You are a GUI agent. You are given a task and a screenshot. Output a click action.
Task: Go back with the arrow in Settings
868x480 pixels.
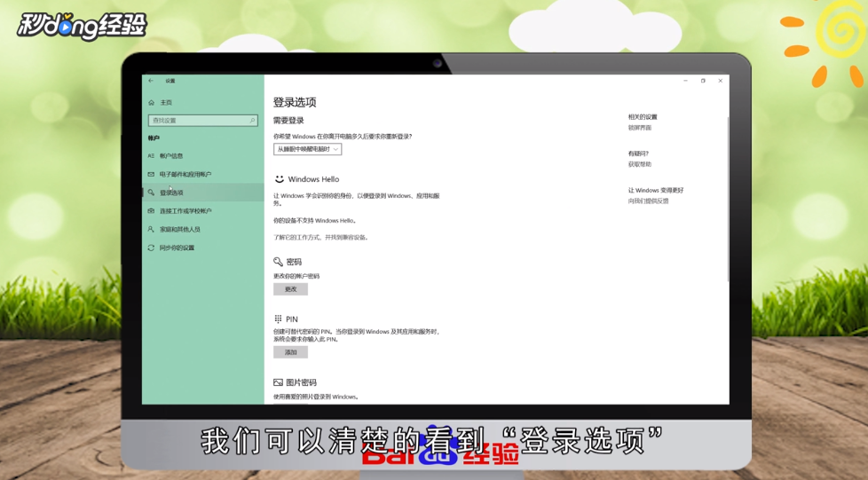(x=151, y=81)
